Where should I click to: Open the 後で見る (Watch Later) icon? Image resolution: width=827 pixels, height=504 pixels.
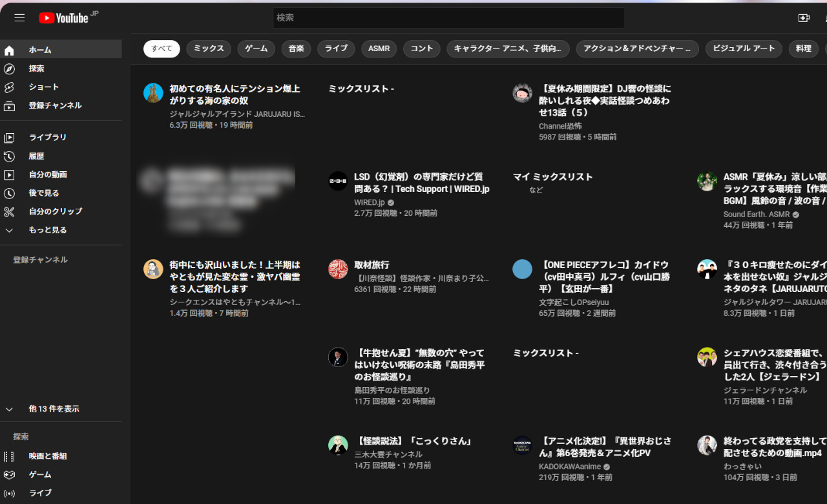tap(9, 193)
